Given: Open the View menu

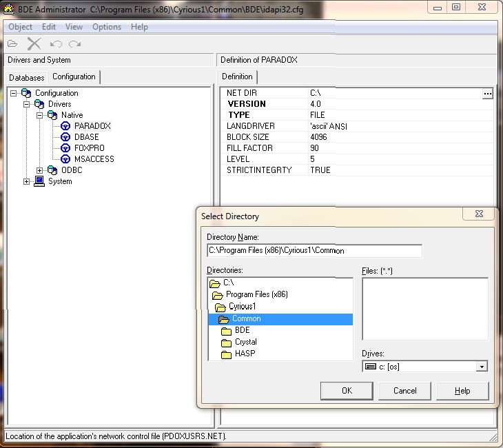Looking at the screenshot, I should pyautogui.click(x=74, y=27).
